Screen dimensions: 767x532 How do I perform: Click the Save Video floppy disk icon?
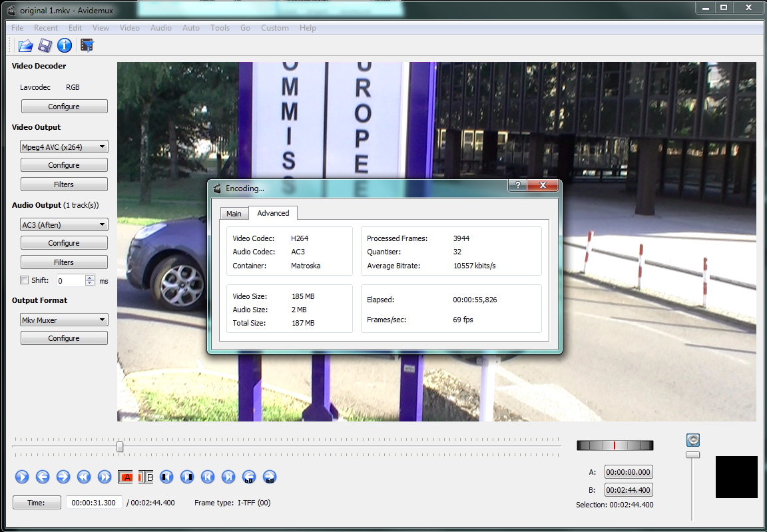[45, 45]
